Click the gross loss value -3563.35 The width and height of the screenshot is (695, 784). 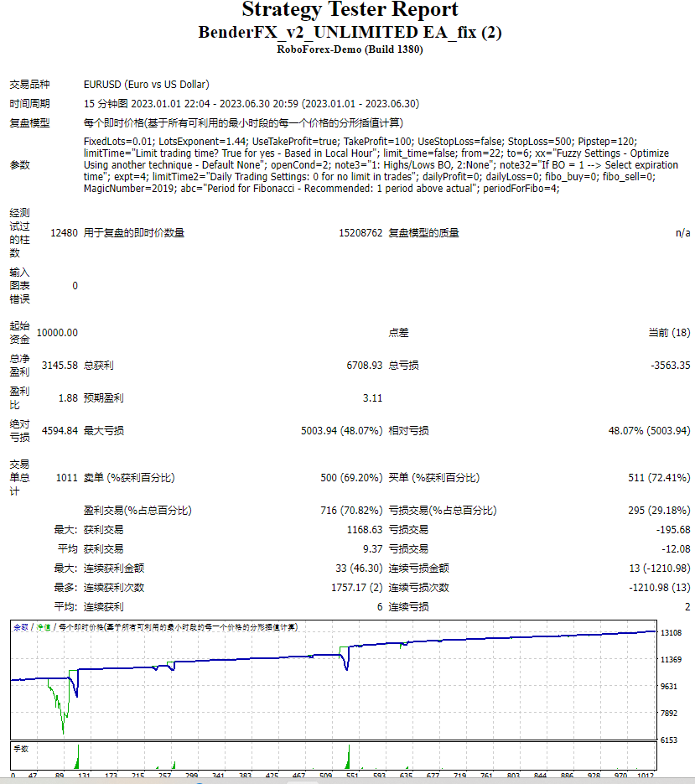click(671, 366)
